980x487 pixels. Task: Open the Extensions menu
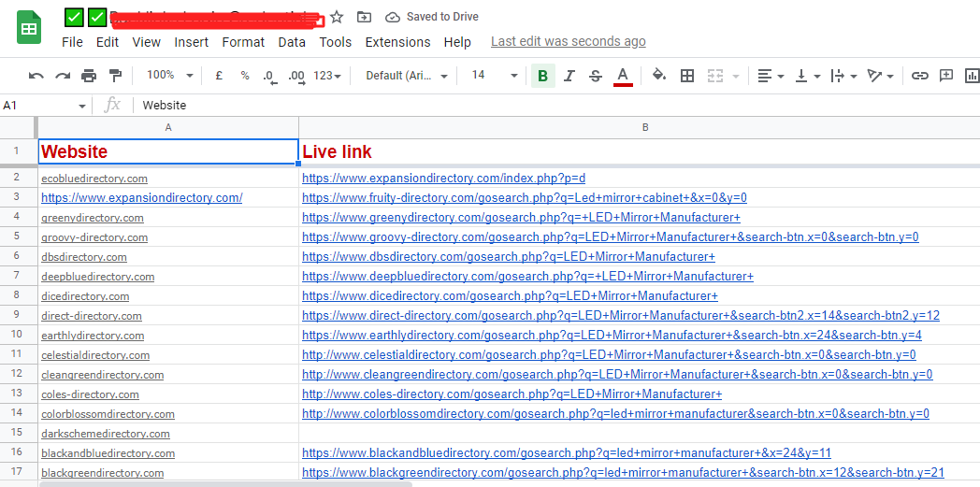point(398,42)
